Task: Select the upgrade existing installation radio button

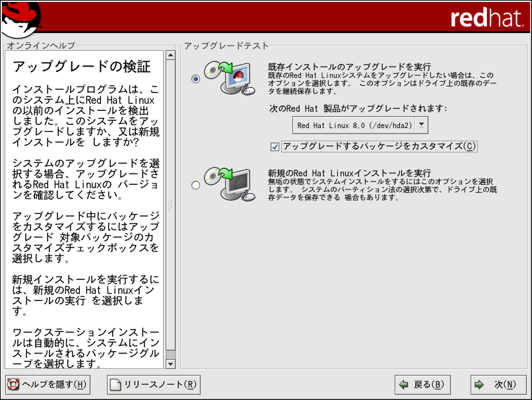Action: tap(195, 79)
